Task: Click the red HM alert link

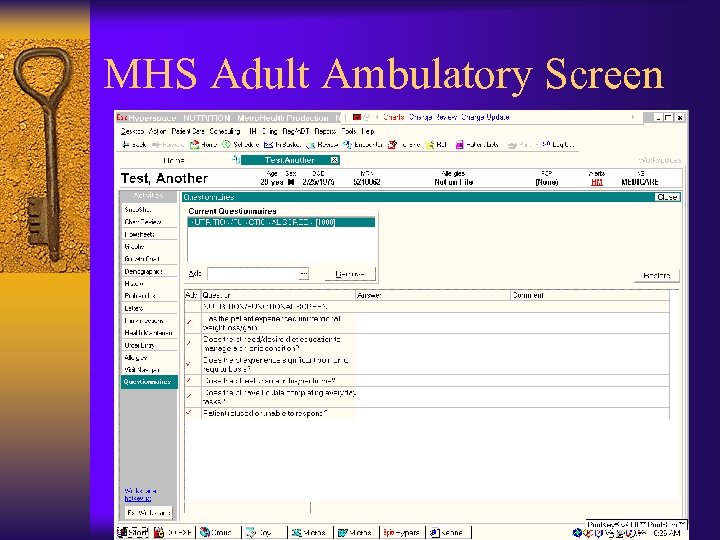Action: [x=596, y=182]
